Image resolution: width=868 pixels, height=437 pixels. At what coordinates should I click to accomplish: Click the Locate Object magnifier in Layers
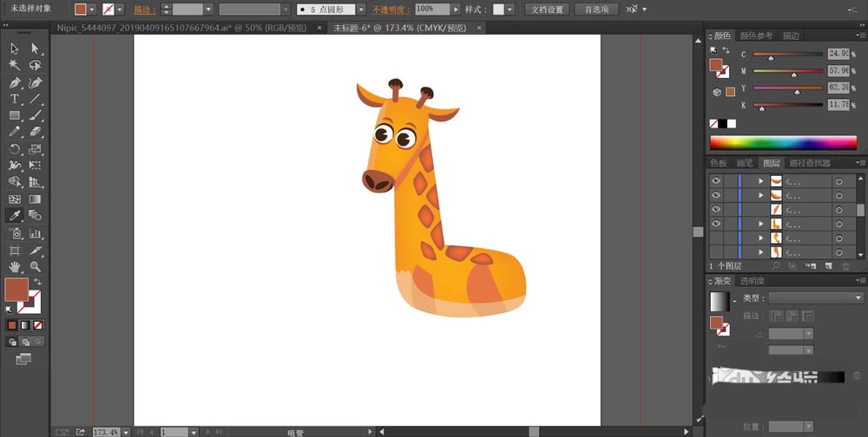(x=776, y=266)
